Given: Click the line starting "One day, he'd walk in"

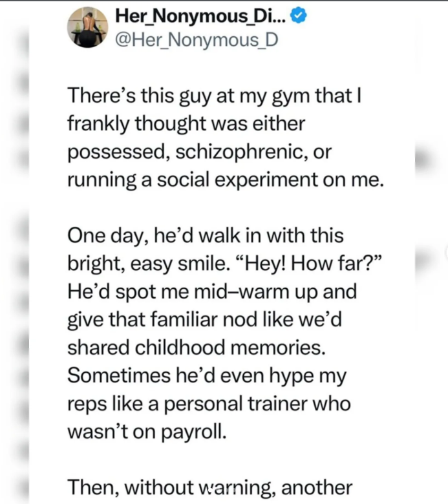Looking at the screenshot, I should coord(205,236).
